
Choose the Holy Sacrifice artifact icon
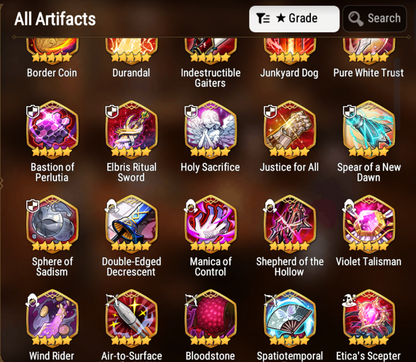tap(210, 129)
